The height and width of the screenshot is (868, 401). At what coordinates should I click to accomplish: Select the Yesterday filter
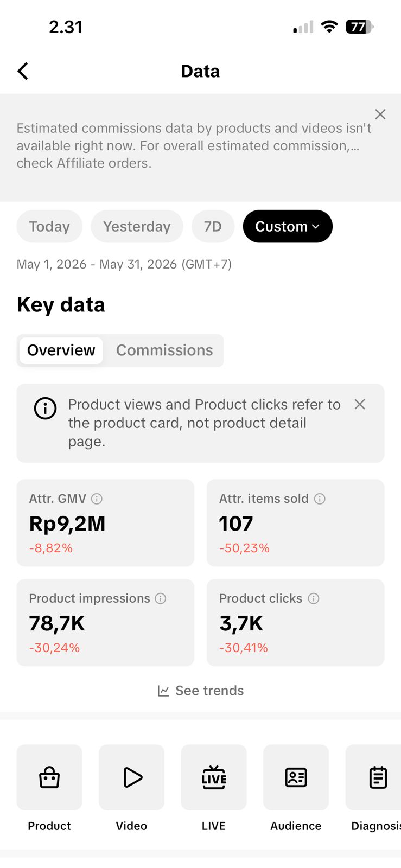137,226
